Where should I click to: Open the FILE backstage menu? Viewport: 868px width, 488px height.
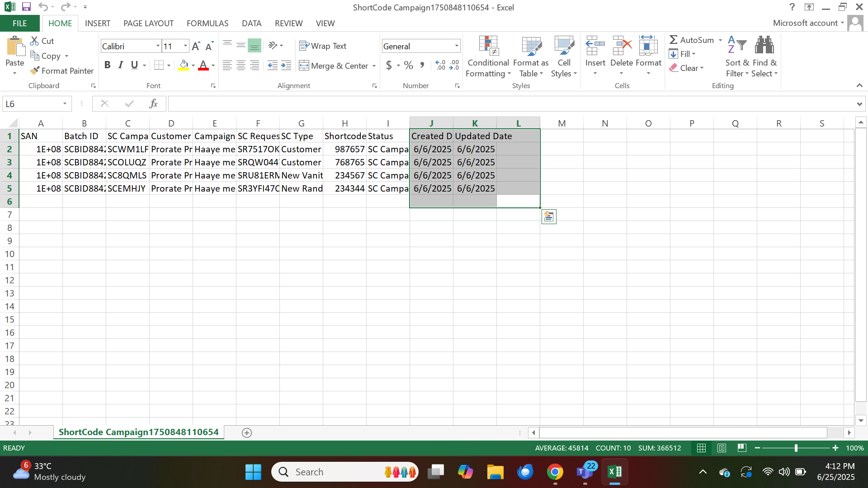[19, 23]
